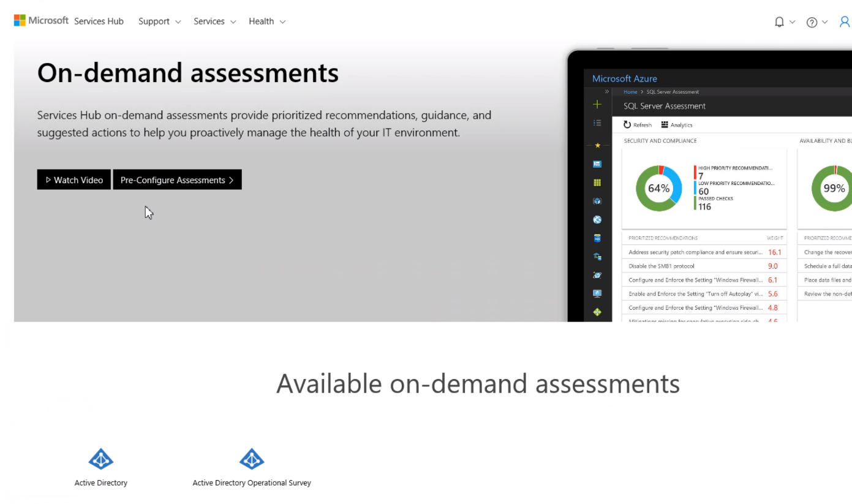This screenshot has height=504, width=852.
Task: Open the user account profile icon
Action: click(x=845, y=22)
